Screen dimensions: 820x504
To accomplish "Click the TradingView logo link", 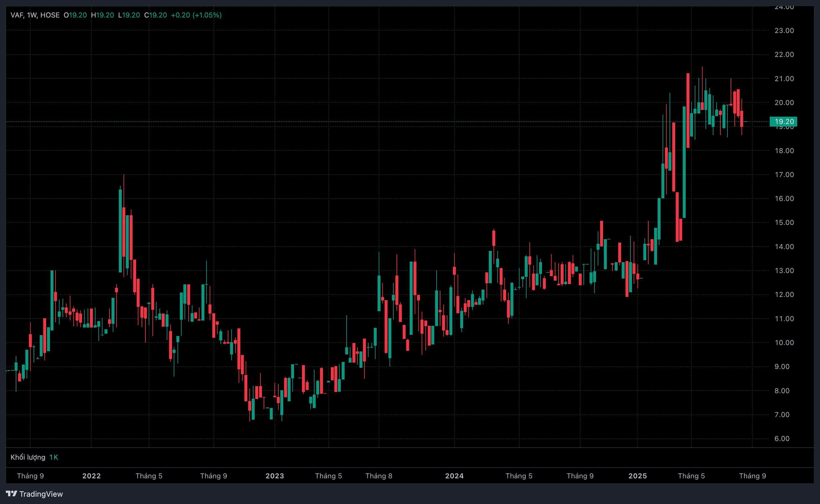I will pos(34,494).
